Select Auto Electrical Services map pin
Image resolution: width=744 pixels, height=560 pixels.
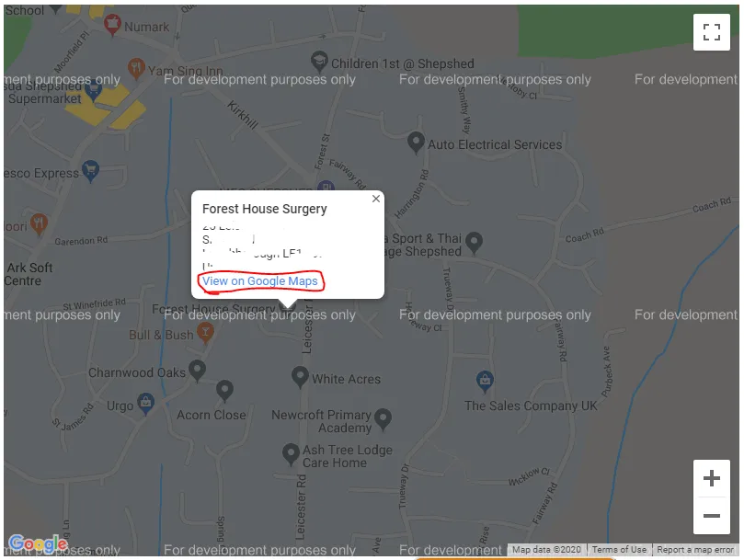[416, 143]
